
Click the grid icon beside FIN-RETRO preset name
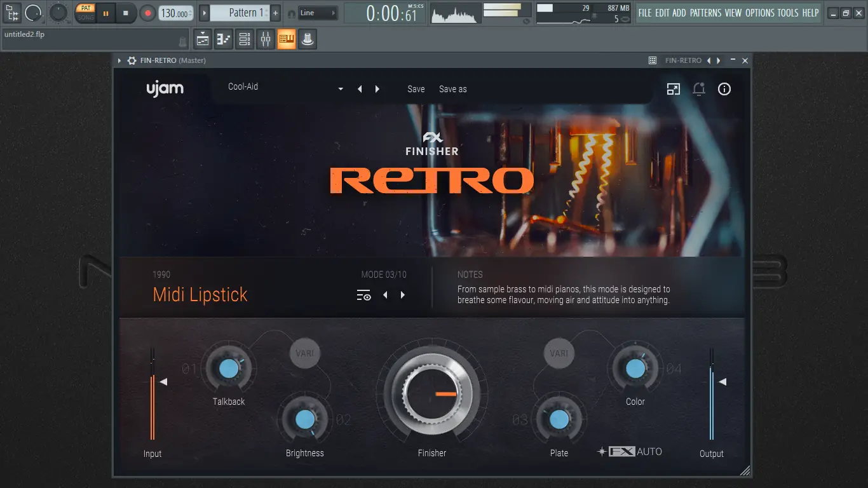[x=653, y=60]
